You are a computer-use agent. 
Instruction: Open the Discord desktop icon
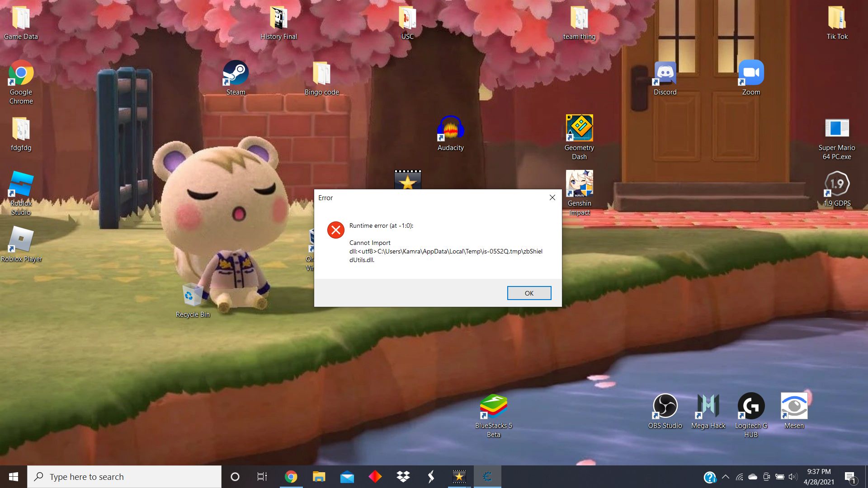click(665, 74)
